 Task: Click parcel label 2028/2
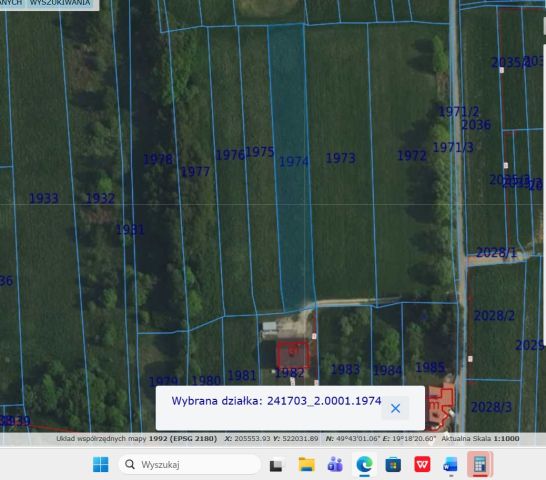[494, 316]
